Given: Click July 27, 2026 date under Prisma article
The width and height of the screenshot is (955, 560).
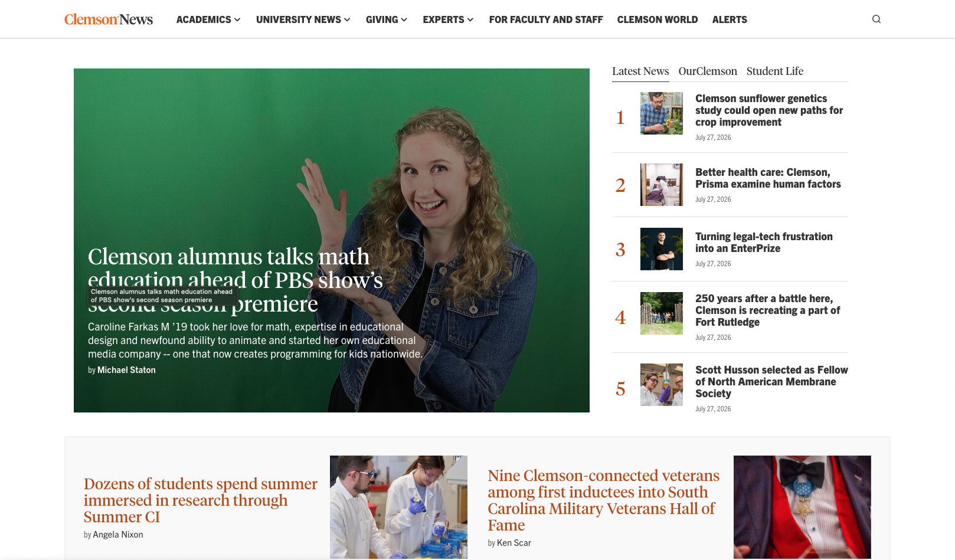Looking at the screenshot, I should click(x=713, y=199).
